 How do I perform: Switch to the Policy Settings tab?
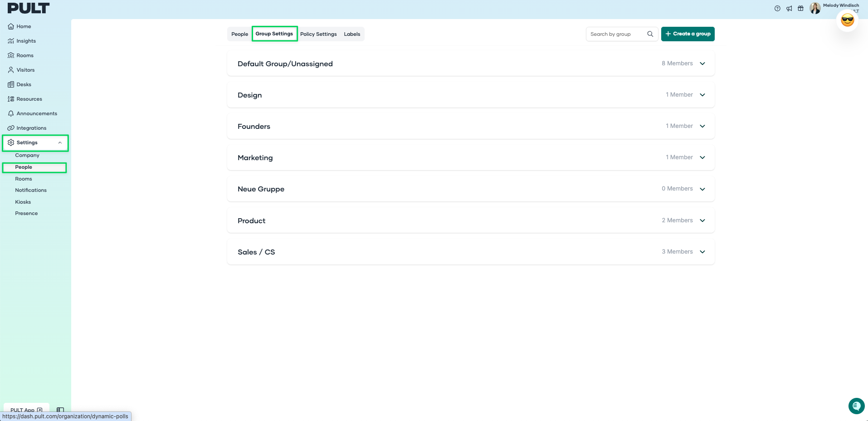(x=318, y=34)
